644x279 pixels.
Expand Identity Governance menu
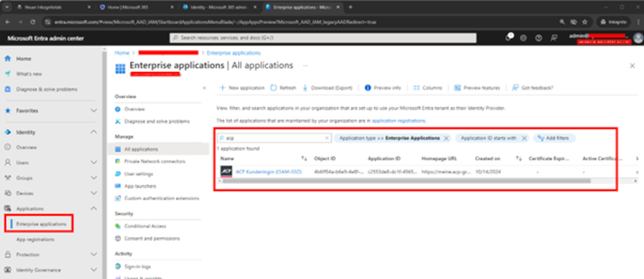[94, 270]
